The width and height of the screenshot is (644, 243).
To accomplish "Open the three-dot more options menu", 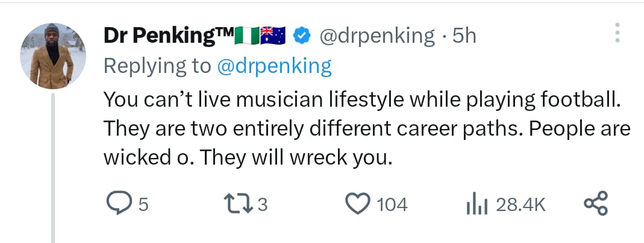I will pos(617,33).
